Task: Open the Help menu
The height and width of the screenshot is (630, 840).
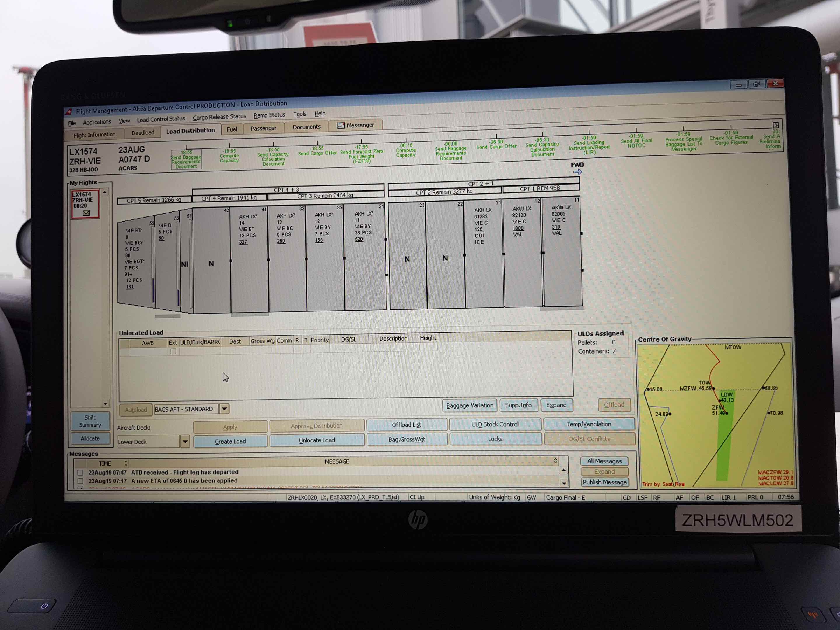Action: (320, 113)
